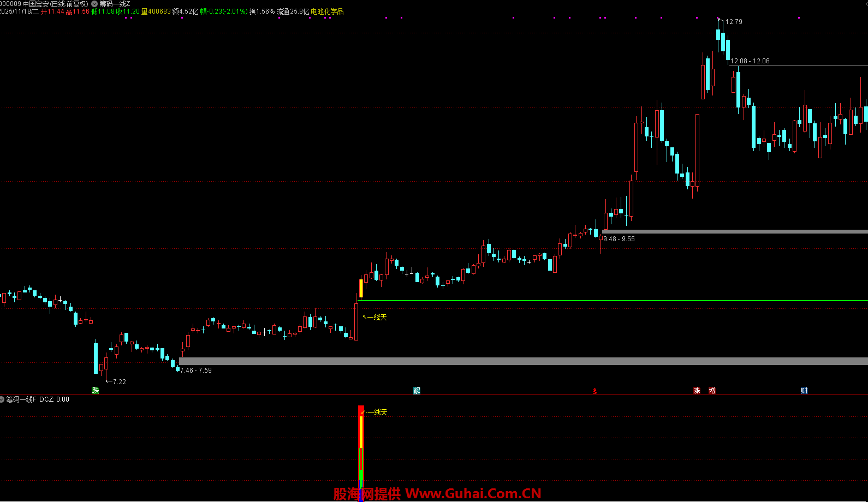The width and height of the screenshot is (868, 502).
Task: Click the 一线天 label in main chart
Action: [377, 317]
